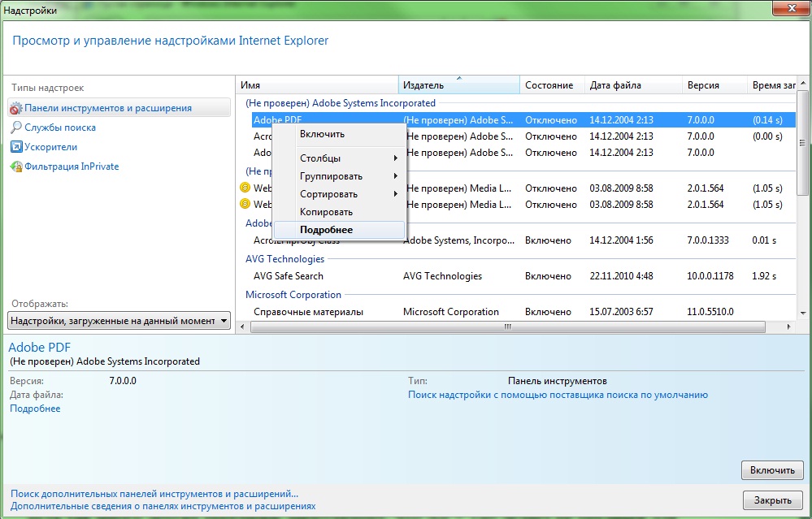
Task: Click the 1.92 s load time cell
Action: (764, 276)
